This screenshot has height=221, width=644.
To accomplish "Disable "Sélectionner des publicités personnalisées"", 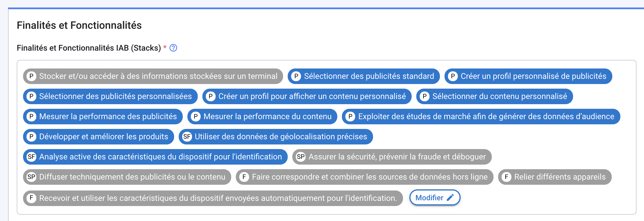I will coord(110,96).
